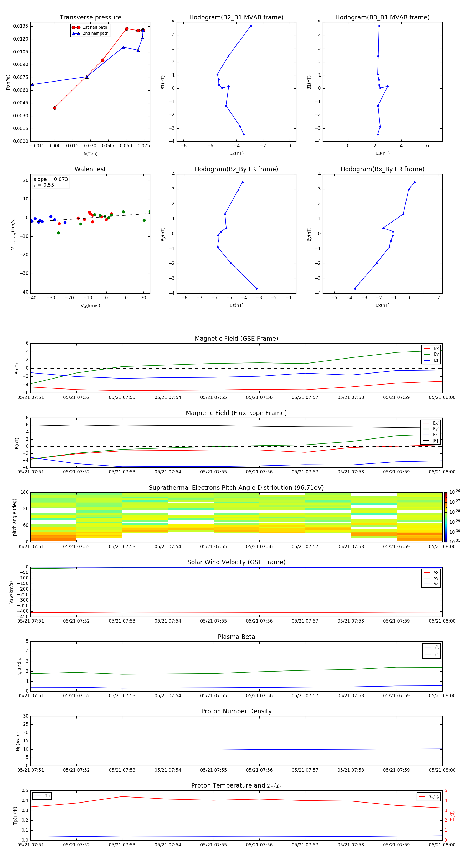The height and width of the screenshot is (868, 473).
Task: Click the '10^-31' colorbar label
Action: (x=455, y=542)
